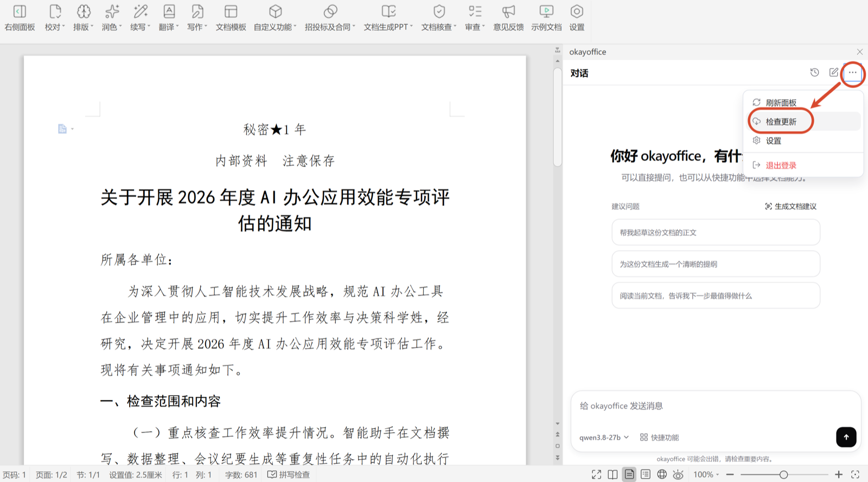This screenshot has width=868, height=482.
Task: Click the document vertical scrollbar thumb
Action: [557, 116]
